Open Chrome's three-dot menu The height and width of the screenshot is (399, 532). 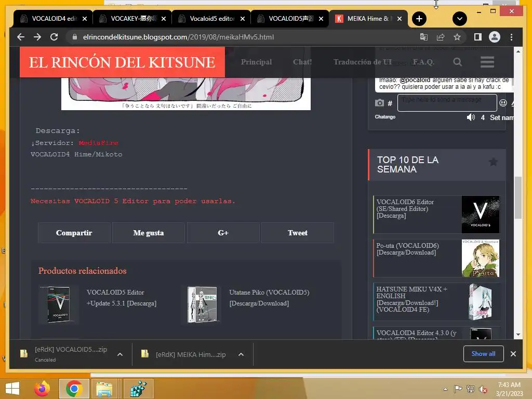click(x=511, y=37)
